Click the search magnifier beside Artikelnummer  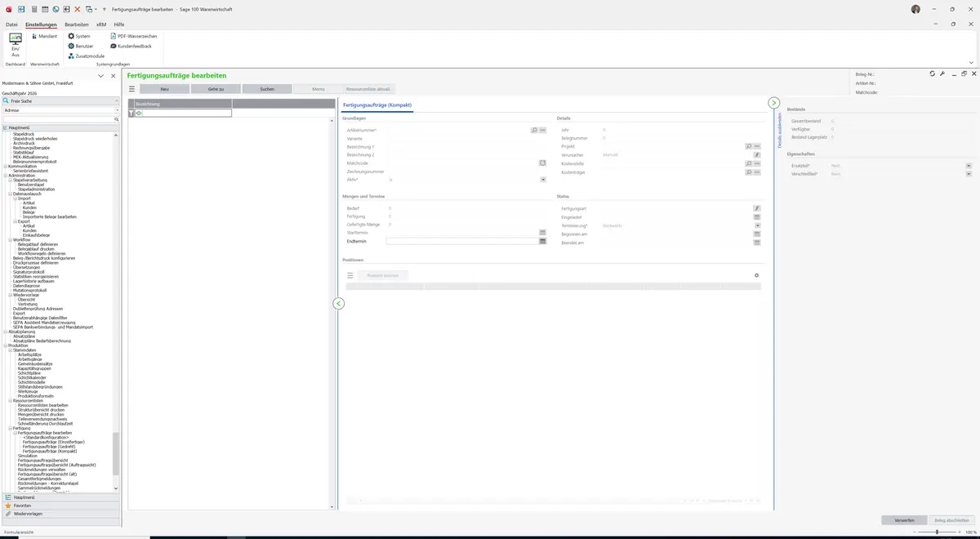point(534,130)
